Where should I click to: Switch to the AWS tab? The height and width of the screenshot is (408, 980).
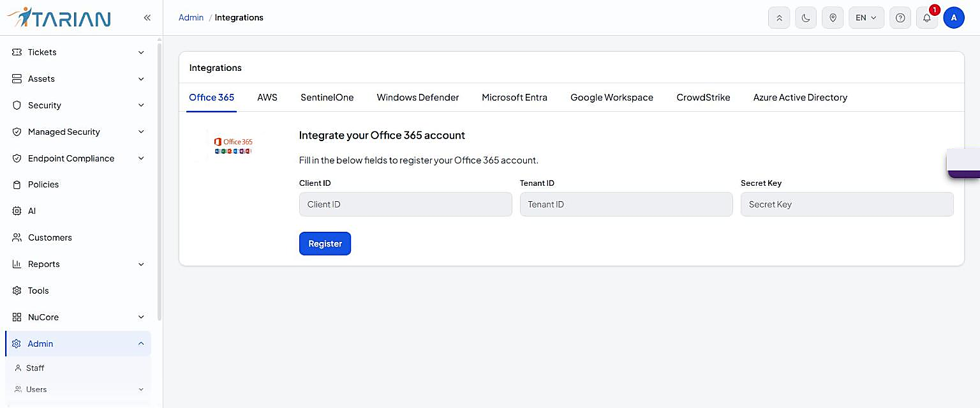[x=267, y=98]
